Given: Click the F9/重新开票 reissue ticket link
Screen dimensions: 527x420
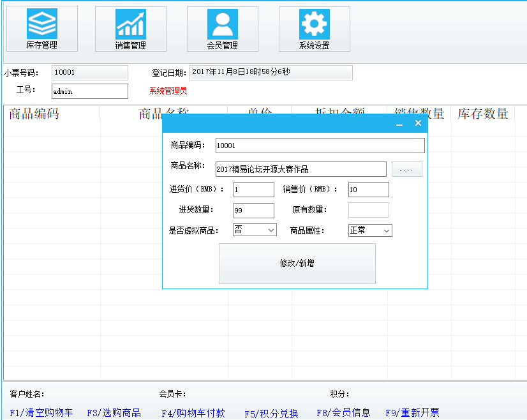Looking at the screenshot, I should point(412,412).
